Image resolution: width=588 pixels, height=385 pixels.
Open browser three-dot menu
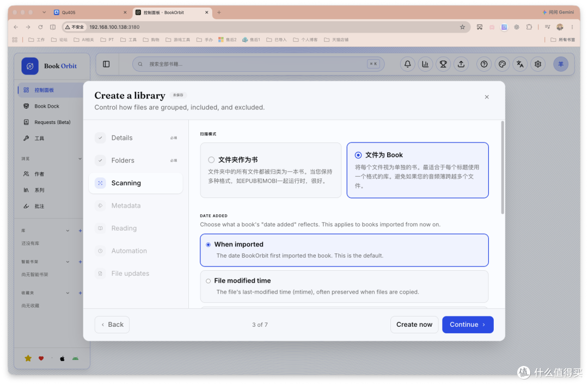[572, 27]
